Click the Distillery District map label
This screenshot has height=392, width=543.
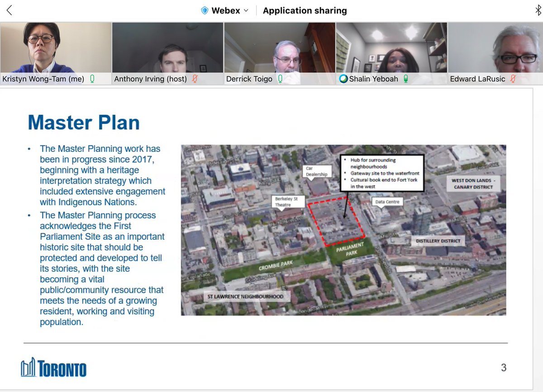tap(438, 241)
